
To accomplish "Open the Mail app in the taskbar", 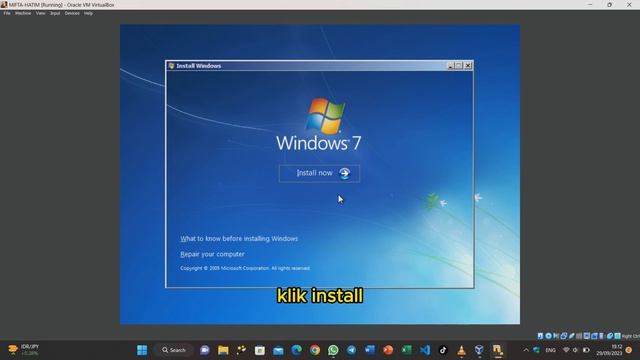I will pyautogui.click(x=278, y=350).
